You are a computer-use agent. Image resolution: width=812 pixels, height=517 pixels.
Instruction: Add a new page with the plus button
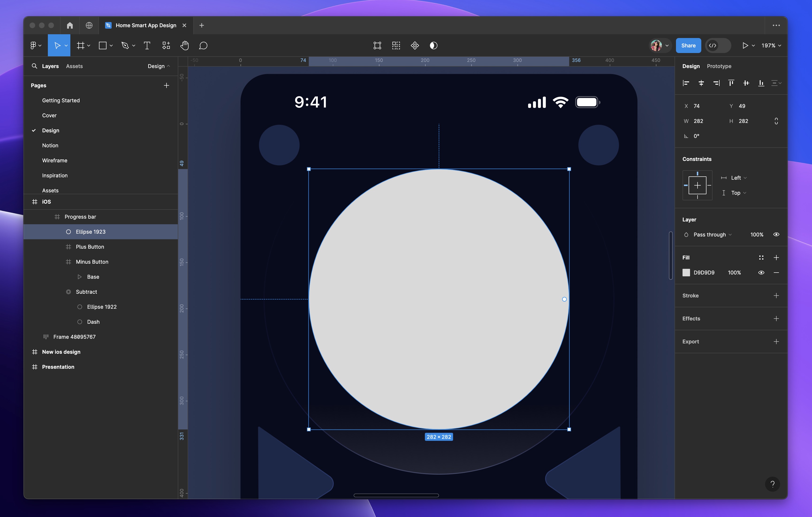167,85
